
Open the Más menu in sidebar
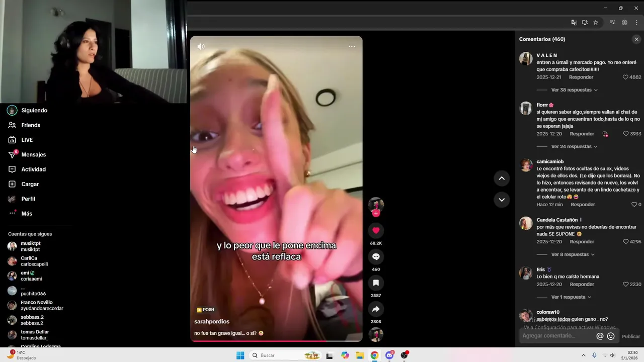[27, 214]
